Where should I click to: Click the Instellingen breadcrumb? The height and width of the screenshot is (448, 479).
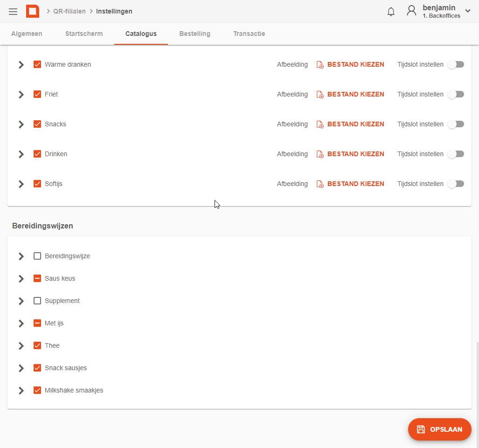114,11
